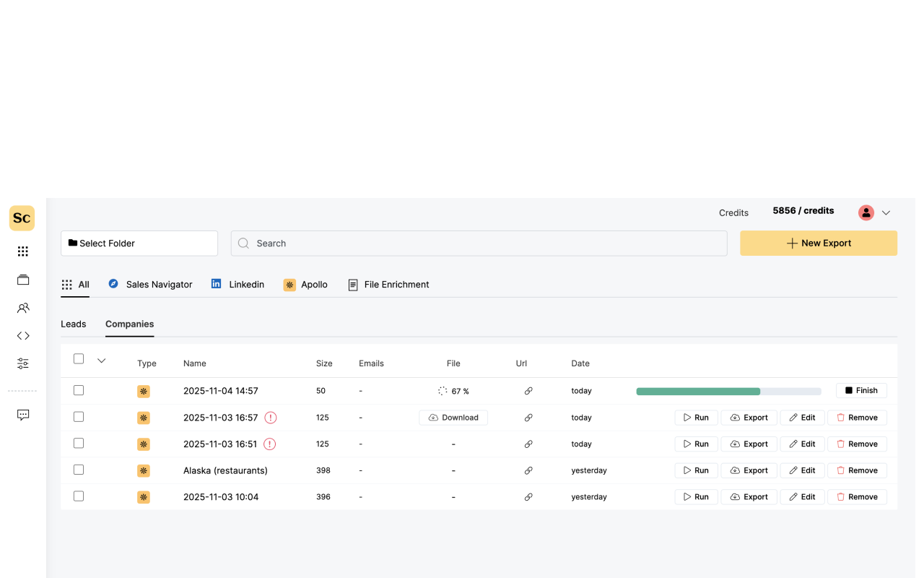Click the code </> icon in sidebar
Viewport: 924px width, 578px height.
[22, 335]
